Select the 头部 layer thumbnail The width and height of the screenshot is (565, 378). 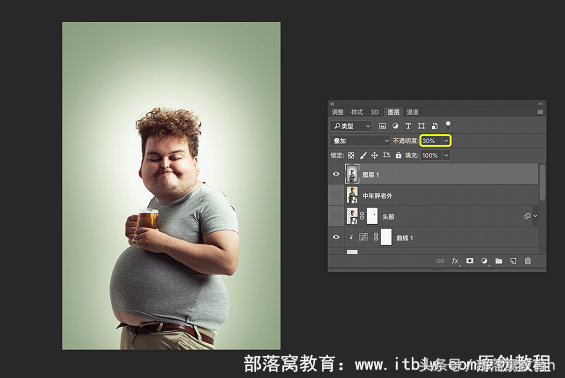[352, 216]
